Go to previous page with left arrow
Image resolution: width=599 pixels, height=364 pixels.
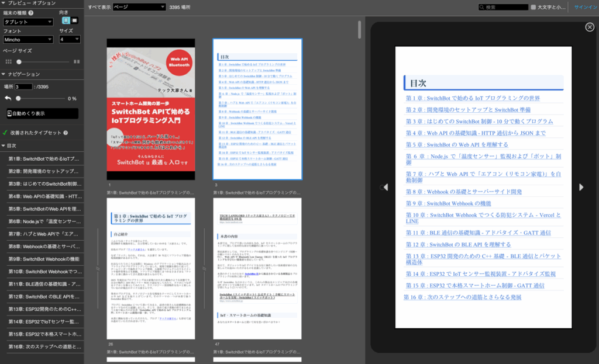pos(385,187)
